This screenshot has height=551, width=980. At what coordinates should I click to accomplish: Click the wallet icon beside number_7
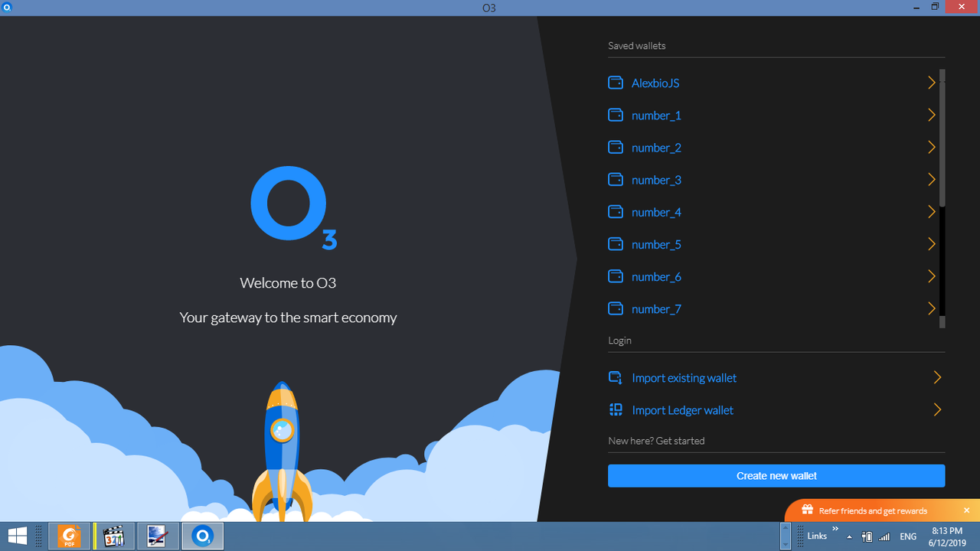(x=616, y=308)
